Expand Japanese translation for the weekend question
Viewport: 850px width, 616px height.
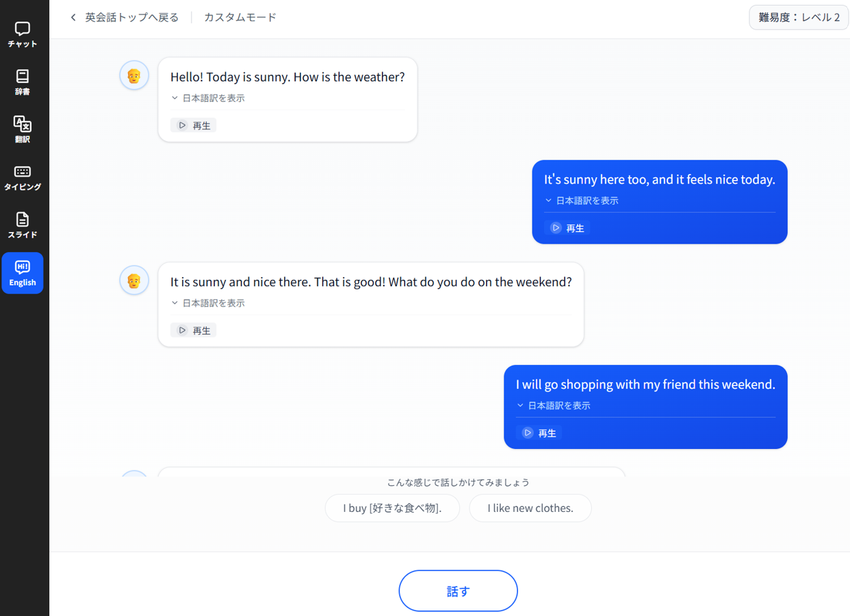(208, 303)
